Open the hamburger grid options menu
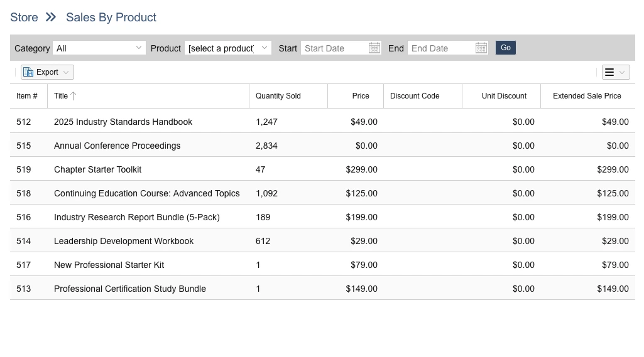The width and height of the screenshot is (644, 357). click(x=609, y=72)
